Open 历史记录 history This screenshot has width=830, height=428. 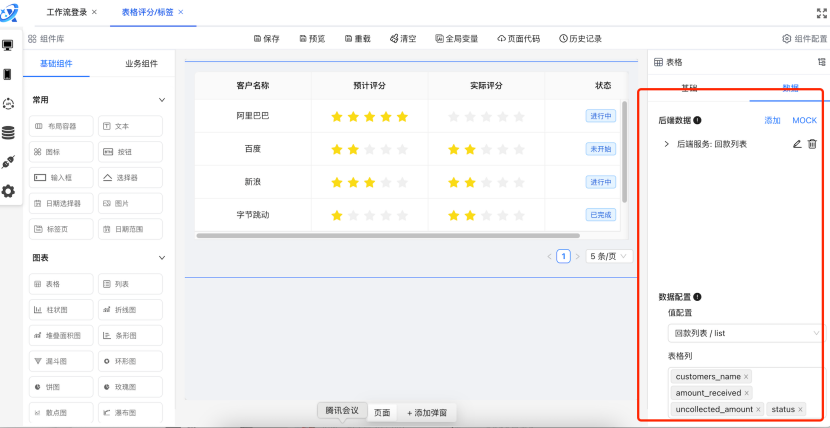pyautogui.click(x=581, y=39)
